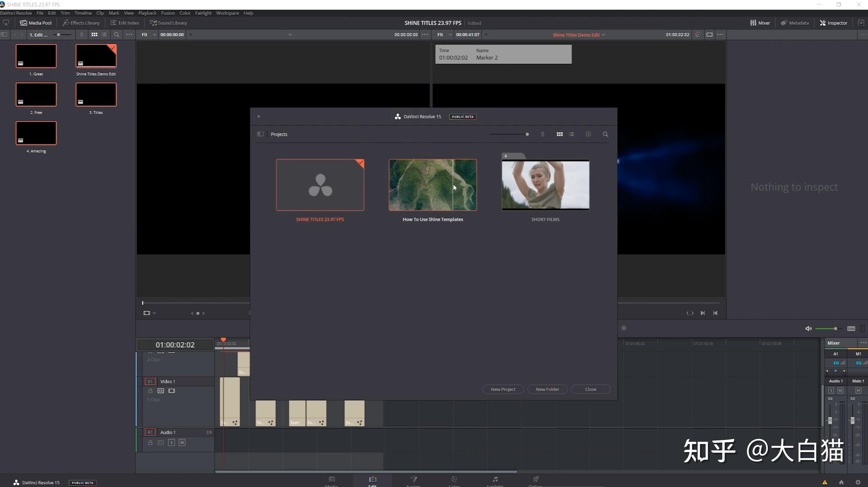Screen dimensions: 868x487
Task: Select SHINE TITLES 23.97 FPS project thumbnail
Action: click(320, 185)
